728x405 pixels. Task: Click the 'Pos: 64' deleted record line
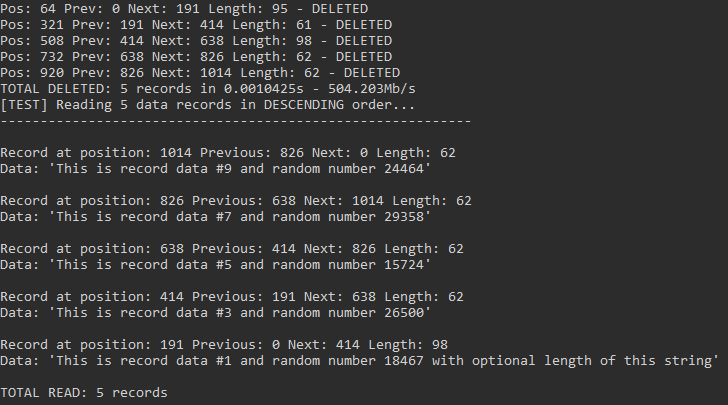coord(184,9)
